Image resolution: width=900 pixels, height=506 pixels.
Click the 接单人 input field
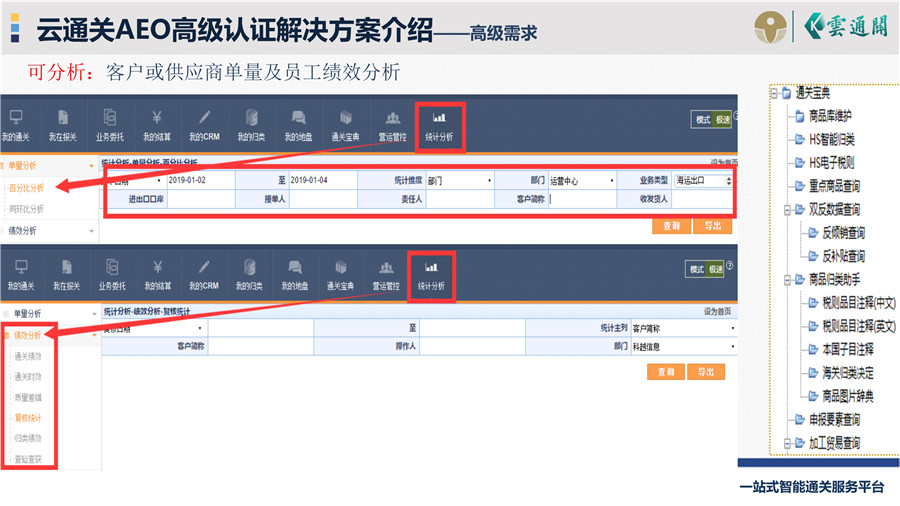point(323,198)
